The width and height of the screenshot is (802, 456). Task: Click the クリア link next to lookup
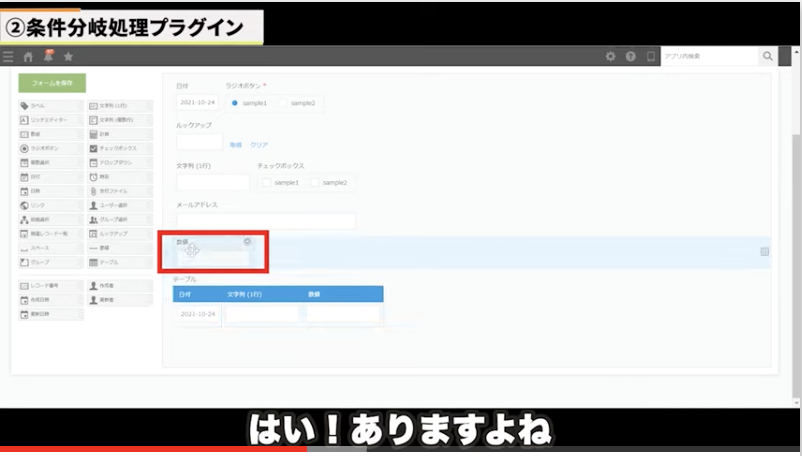pyautogui.click(x=258, y=145)
